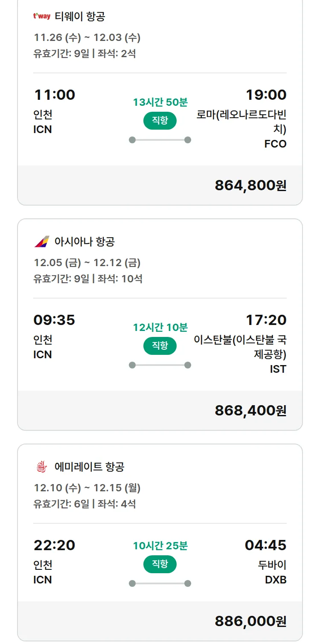Click the route line on the T'way flight
Viewport: 320px width, 644px height.
pos(160,140)
